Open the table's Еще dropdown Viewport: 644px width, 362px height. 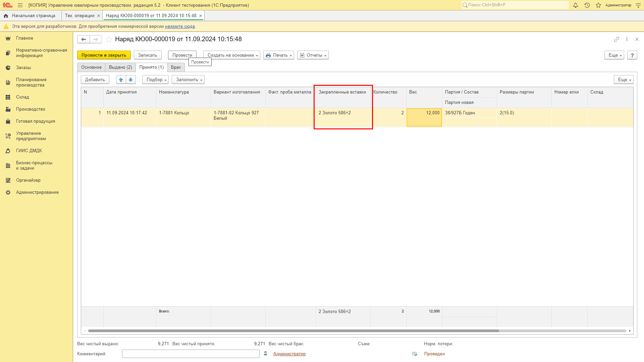[x=624, y=80]
